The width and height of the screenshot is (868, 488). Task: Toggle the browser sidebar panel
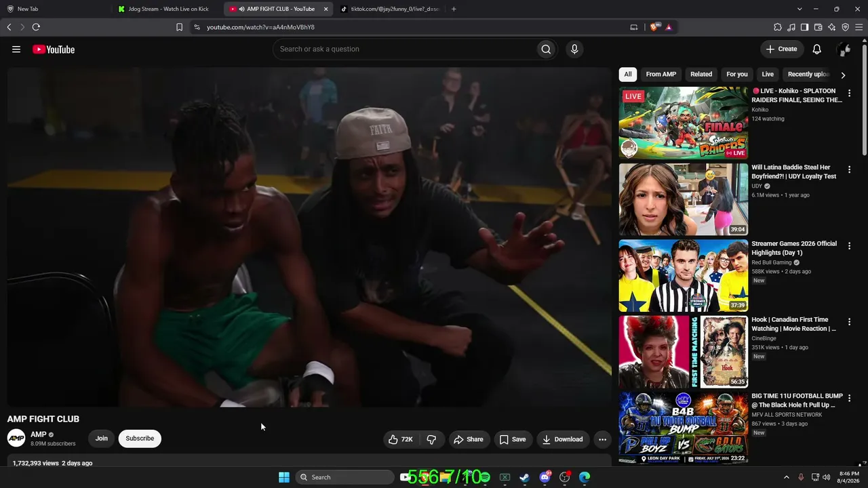point(804,27)
